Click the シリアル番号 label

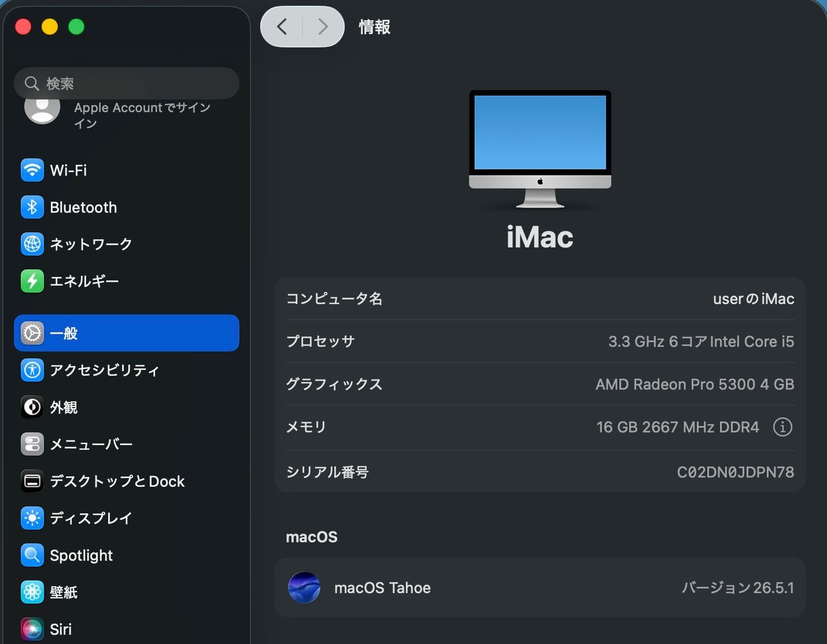tap(327, 472)
